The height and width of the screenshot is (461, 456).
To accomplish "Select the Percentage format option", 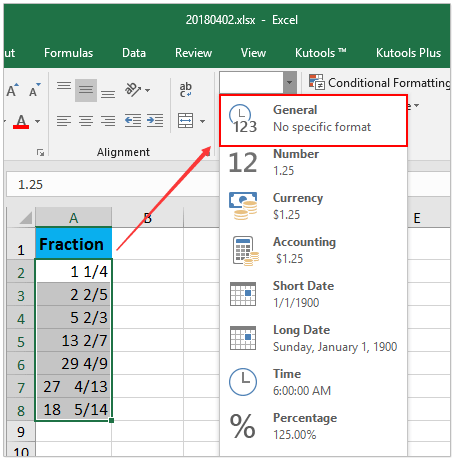I will pyautogui.click(x=313, y=426).
